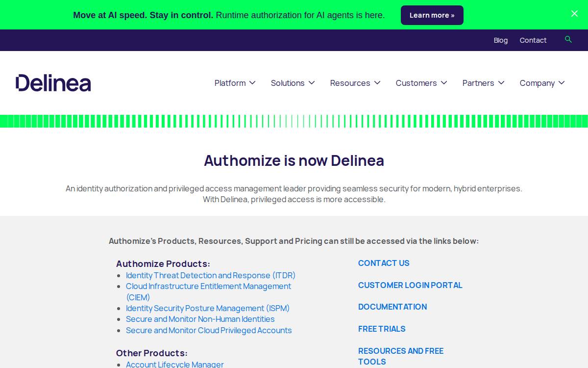Click the Learn more button
Viewport: 588px width, 368px height.
click(x=432, y=15)
